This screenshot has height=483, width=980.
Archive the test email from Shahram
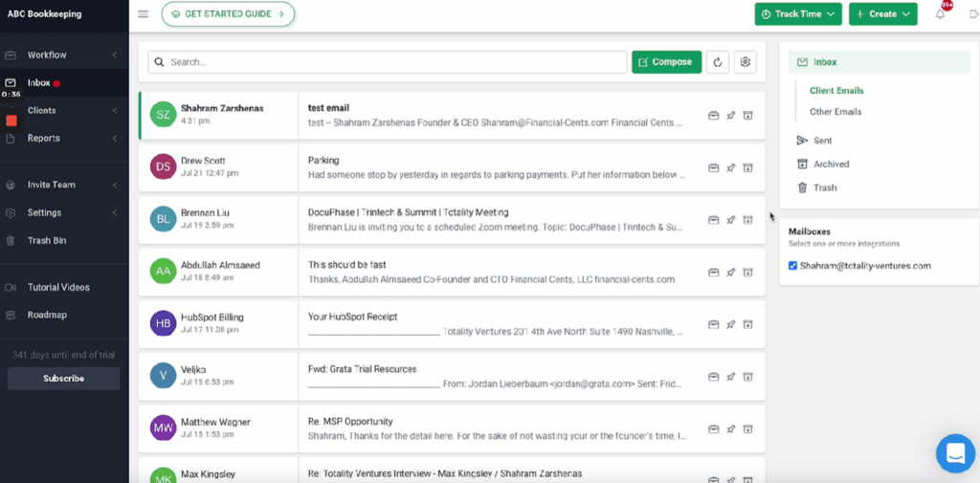[x=748, y=116]
